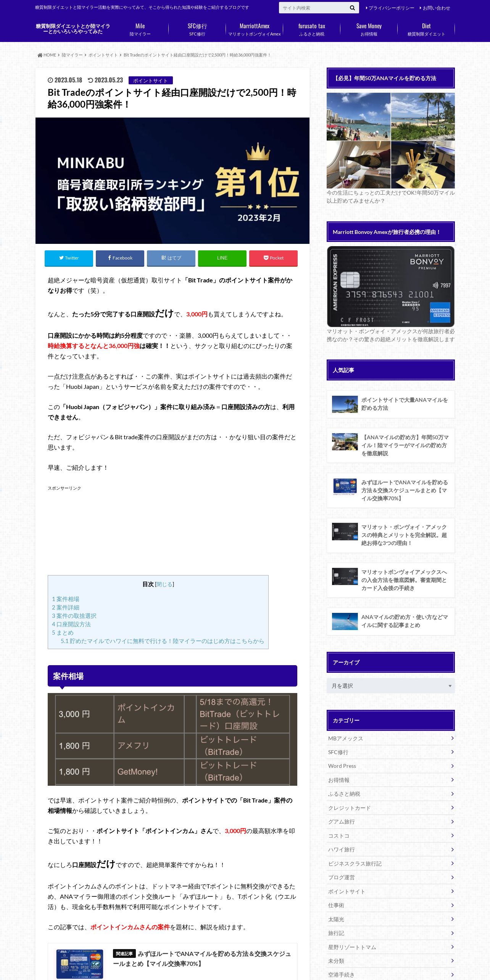
Task: Open the Save Money menu item
Action: [369, 29]
